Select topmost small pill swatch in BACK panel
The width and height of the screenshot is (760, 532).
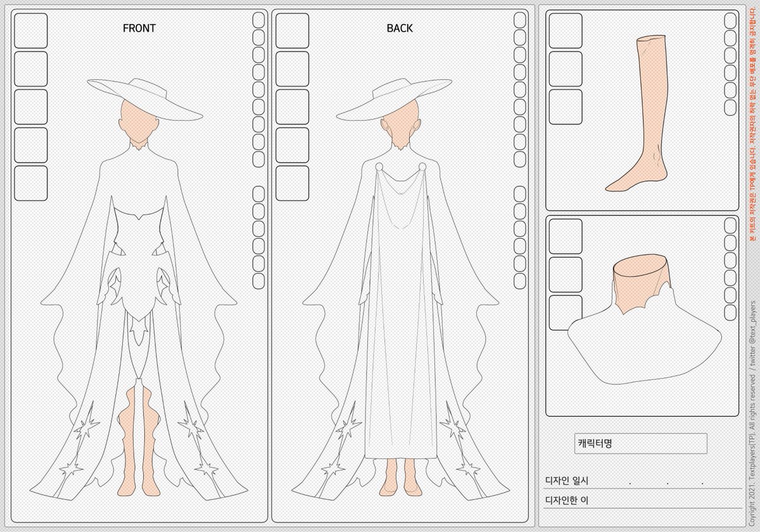click(x=520, y=20)
